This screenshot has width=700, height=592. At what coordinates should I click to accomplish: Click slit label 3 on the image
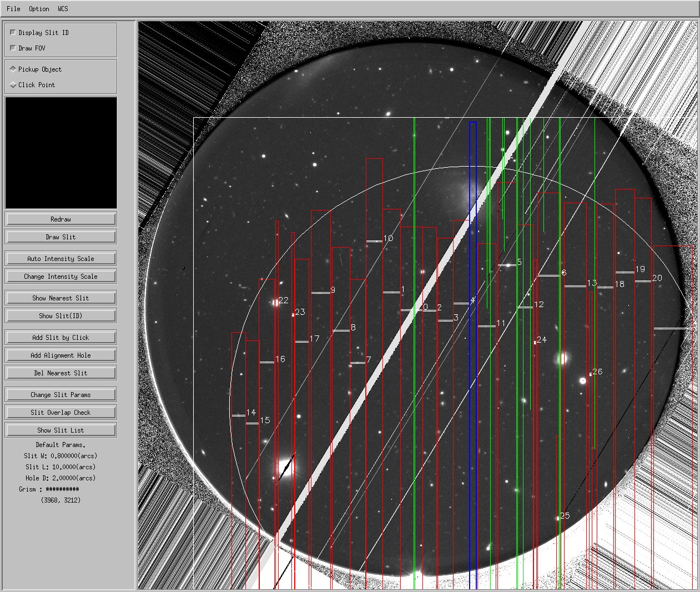456,318
